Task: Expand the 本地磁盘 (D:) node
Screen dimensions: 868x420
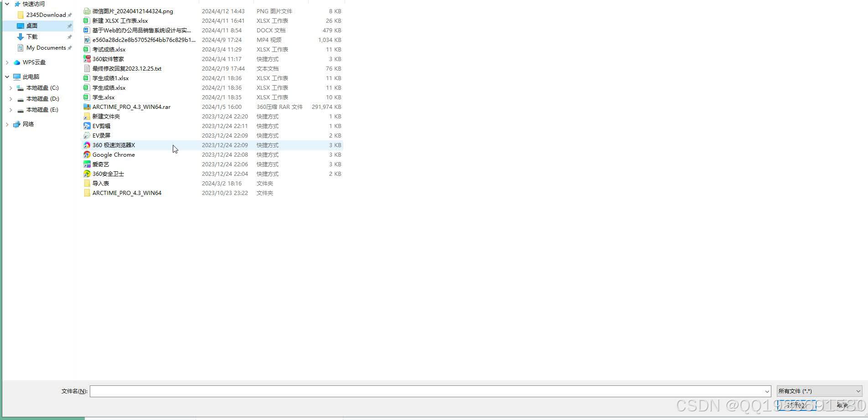Action: (10, 99)
